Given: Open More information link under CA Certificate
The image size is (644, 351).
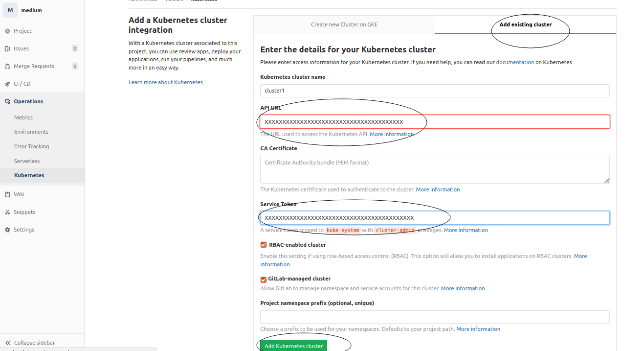Looking at the screenshot, I should 438,189.
